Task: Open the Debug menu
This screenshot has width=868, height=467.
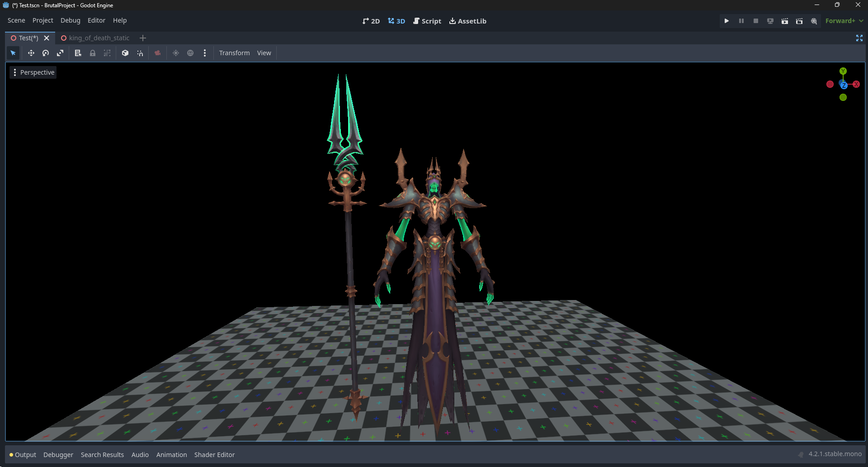Action: (x=71, y=20)
